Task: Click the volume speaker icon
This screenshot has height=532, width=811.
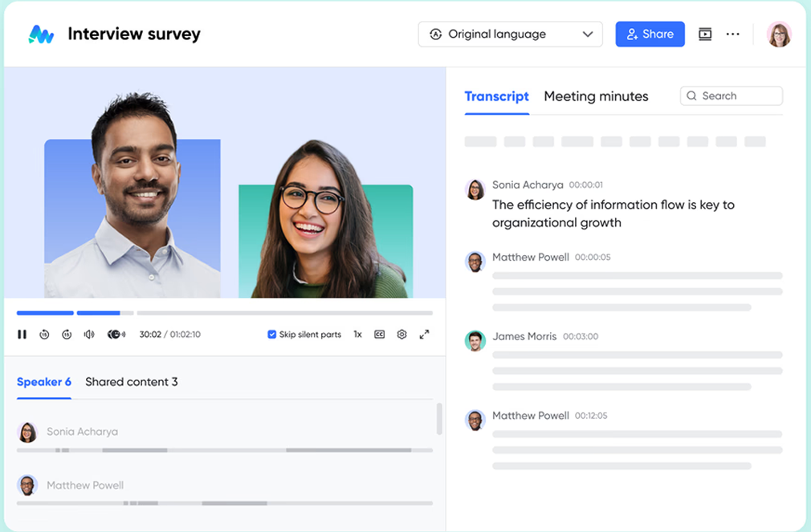Action: point(89,335)
